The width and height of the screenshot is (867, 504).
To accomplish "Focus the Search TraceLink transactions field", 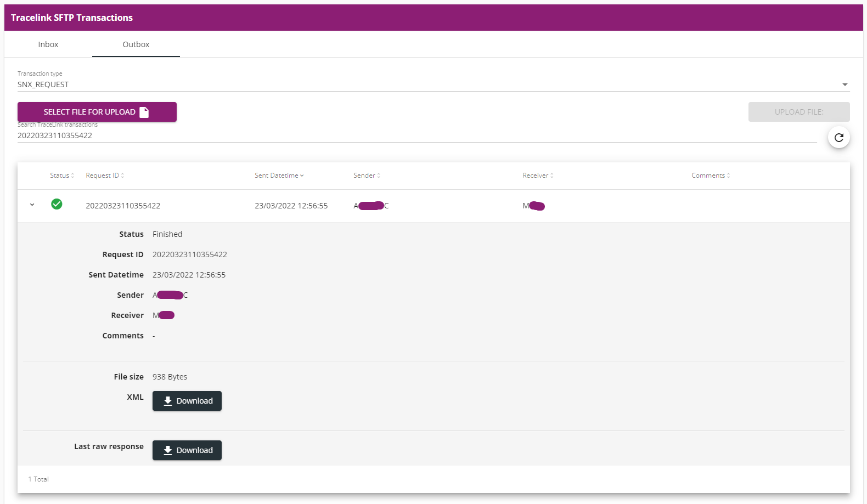I will (x=417, y=135).
